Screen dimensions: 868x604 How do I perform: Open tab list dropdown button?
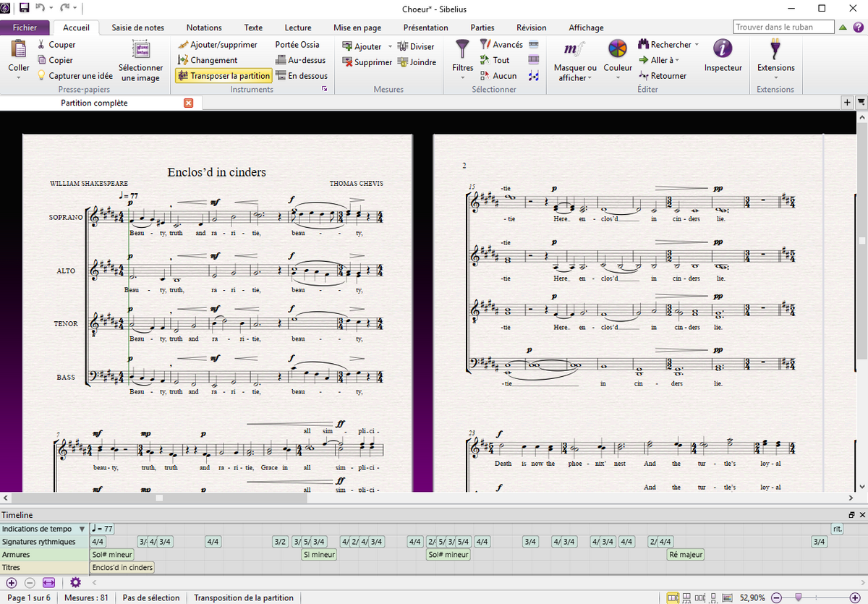coord(861,103)
